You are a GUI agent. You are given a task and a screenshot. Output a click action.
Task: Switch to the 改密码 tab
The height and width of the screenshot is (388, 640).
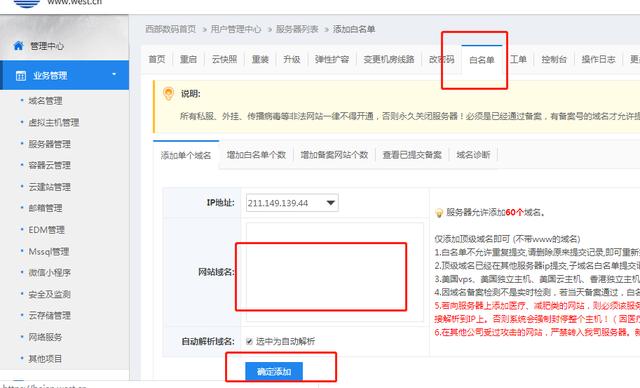(441, 59)
